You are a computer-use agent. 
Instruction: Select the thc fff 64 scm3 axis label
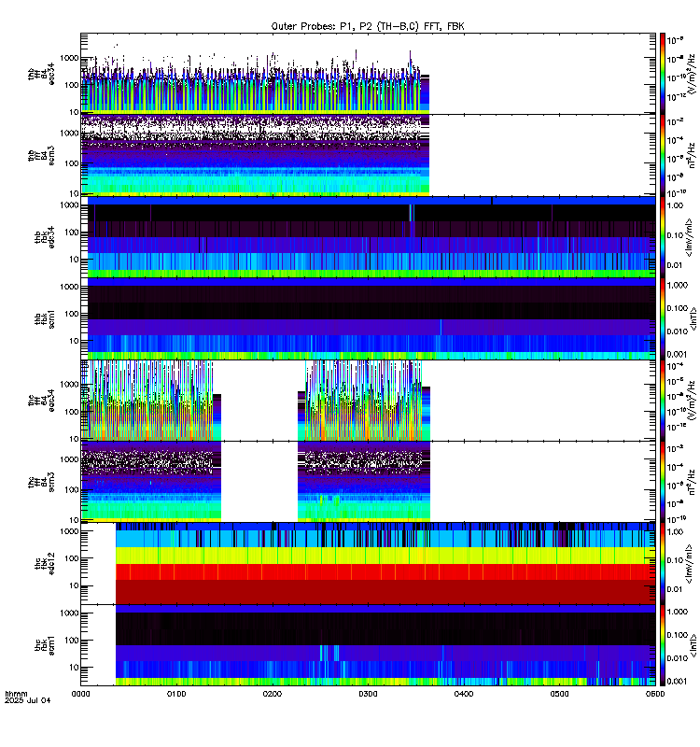coord(41,482)
